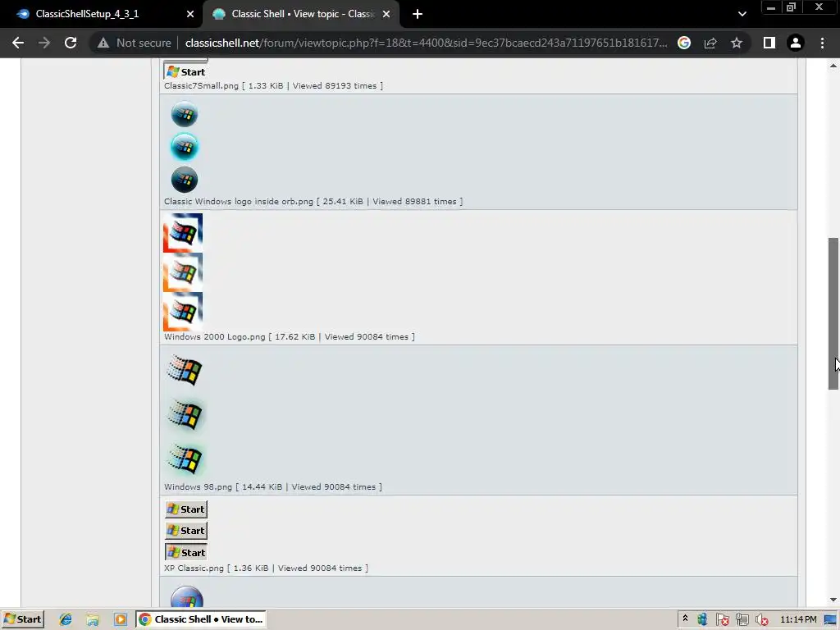Open Action Center flag icon in tray
840x630 pixels.
click(x=722, y=619)
